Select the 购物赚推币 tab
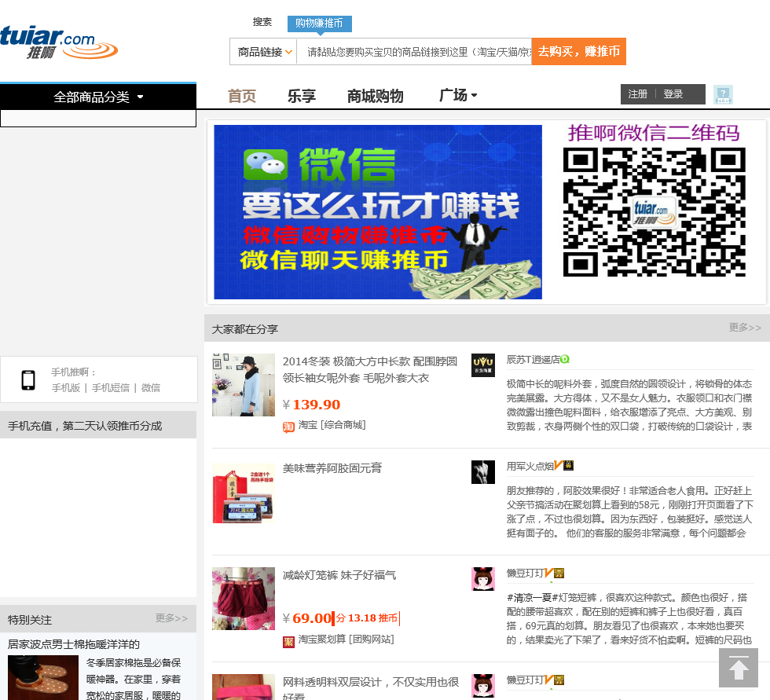This screenshot has width=770, height=700. coord(319,23)
